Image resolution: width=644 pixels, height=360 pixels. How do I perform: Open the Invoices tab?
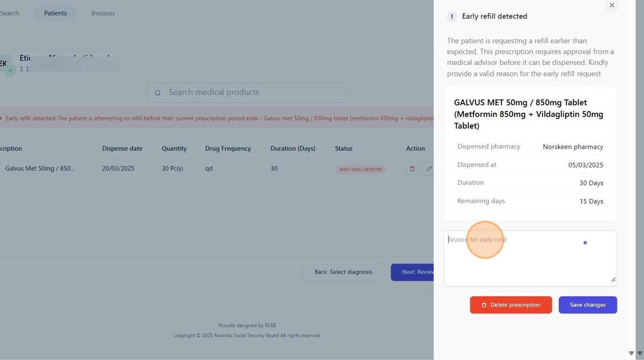[103, 13]
